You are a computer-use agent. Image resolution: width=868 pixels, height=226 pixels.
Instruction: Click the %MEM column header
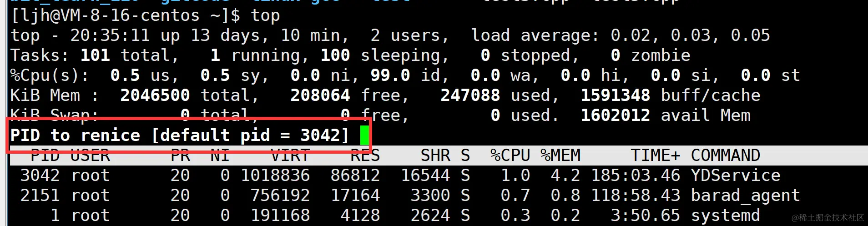pos(560,156)
